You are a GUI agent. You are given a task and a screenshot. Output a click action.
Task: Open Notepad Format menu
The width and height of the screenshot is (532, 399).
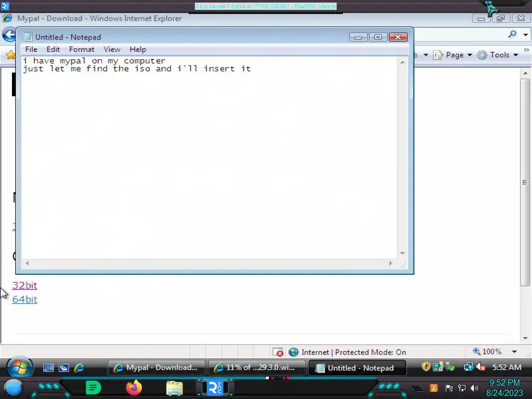point(82,49)
